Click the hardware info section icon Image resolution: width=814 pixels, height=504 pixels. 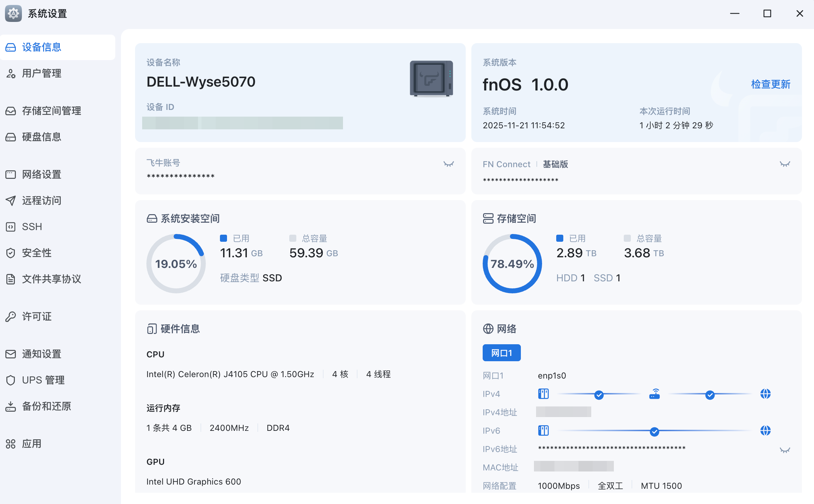coord(152,329)
